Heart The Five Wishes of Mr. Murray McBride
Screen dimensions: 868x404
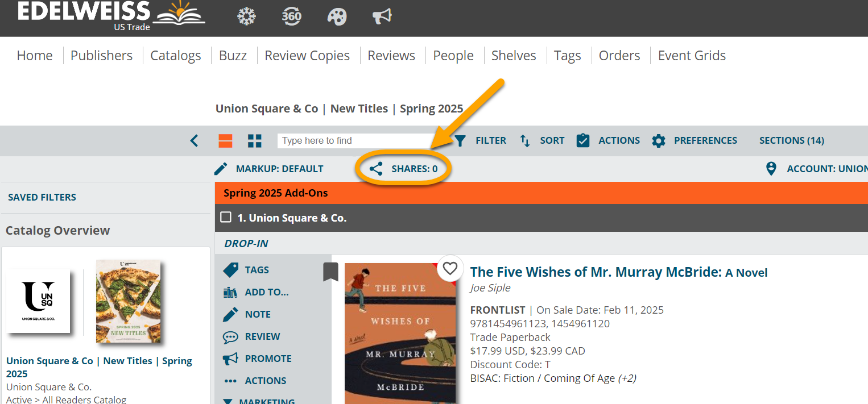click(450, 268)
